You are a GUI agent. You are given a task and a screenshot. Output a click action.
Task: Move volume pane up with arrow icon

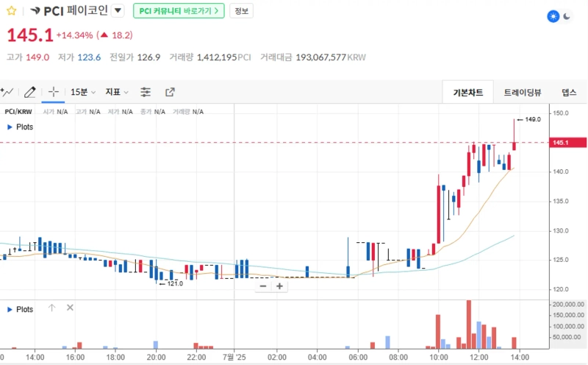point(52,308)
